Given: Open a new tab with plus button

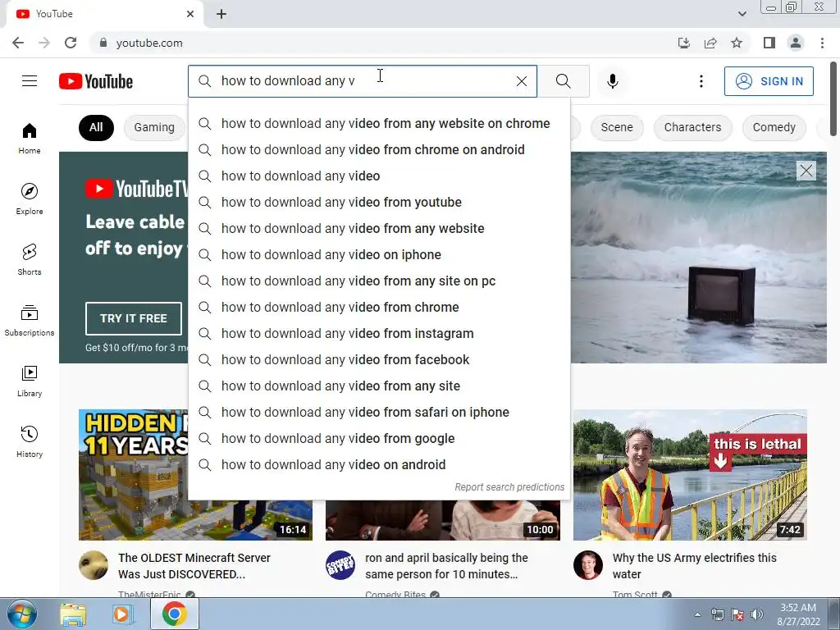Looking at the screenshot, I should point(221,14).
